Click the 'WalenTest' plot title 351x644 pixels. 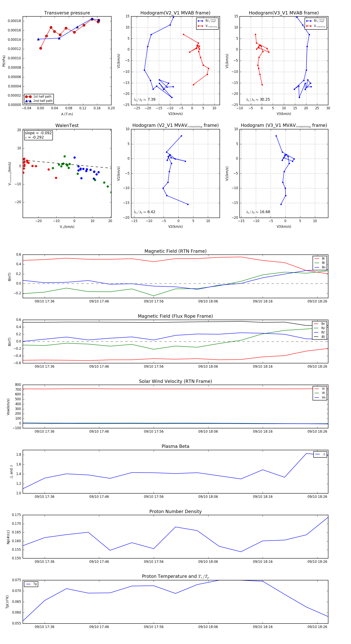[x=67, y=125]
